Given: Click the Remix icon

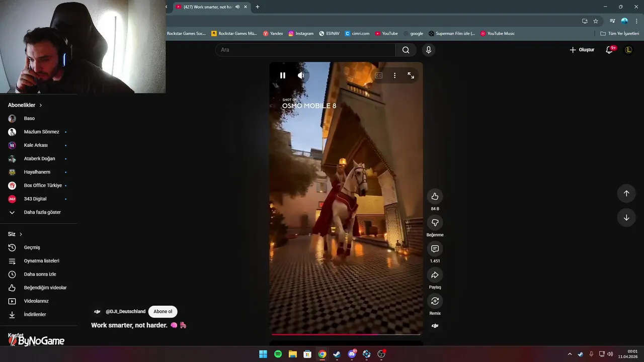Looking at the screenshot, I should pyautogui.click(x=435, y=301).
